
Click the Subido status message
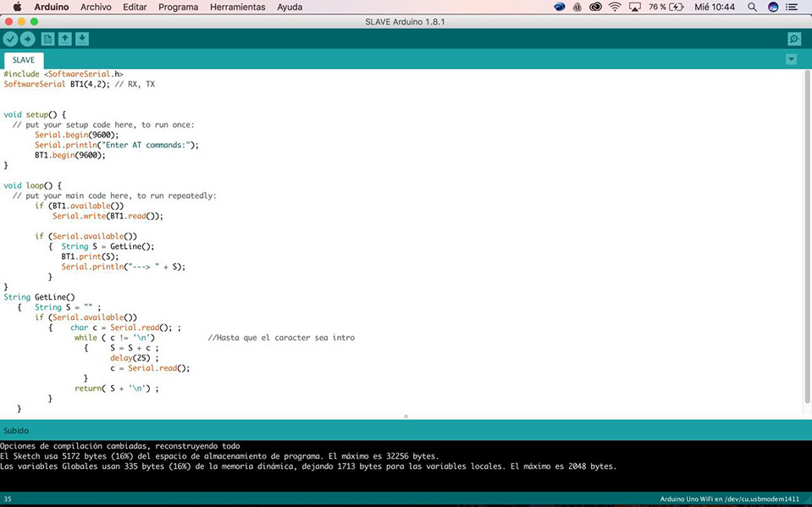coord(16,430)
